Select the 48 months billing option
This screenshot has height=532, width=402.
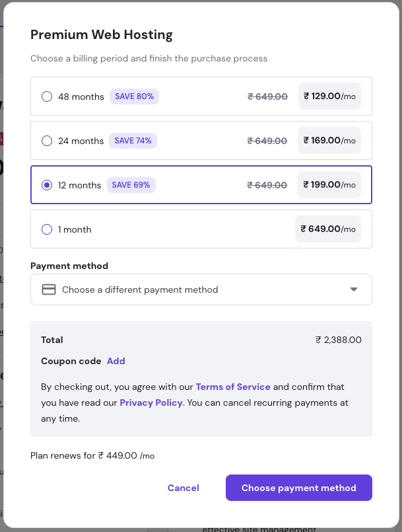click(46, 96)
